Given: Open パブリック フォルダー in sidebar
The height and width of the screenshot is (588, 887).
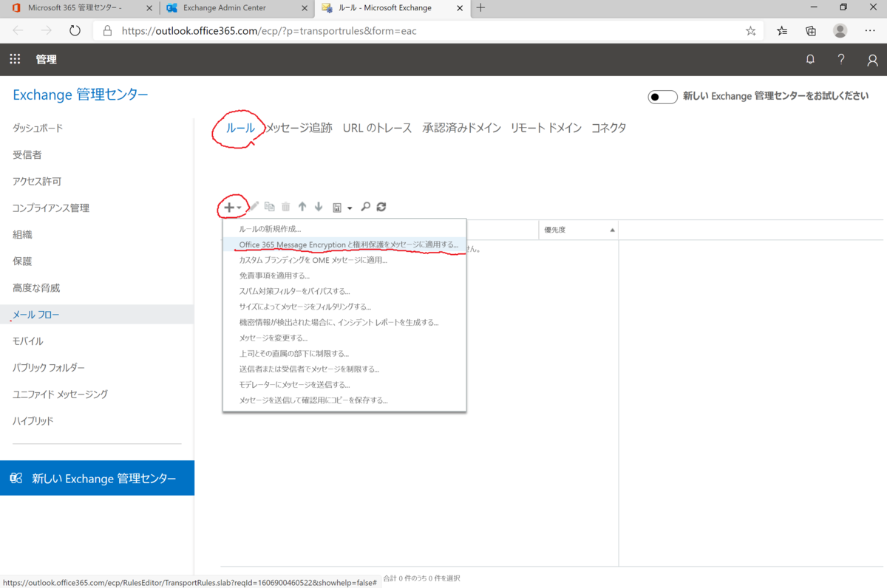Looking at the screenshot, I should [x=49, y=368].
